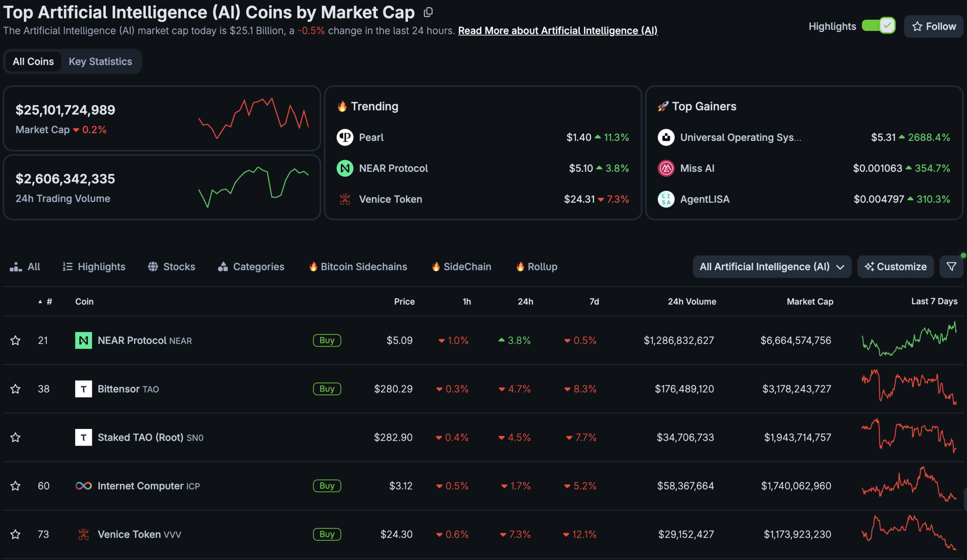Screen dimensions: 967x560
Task: Click the Miss AI coin icon
Action: [666, 168]
